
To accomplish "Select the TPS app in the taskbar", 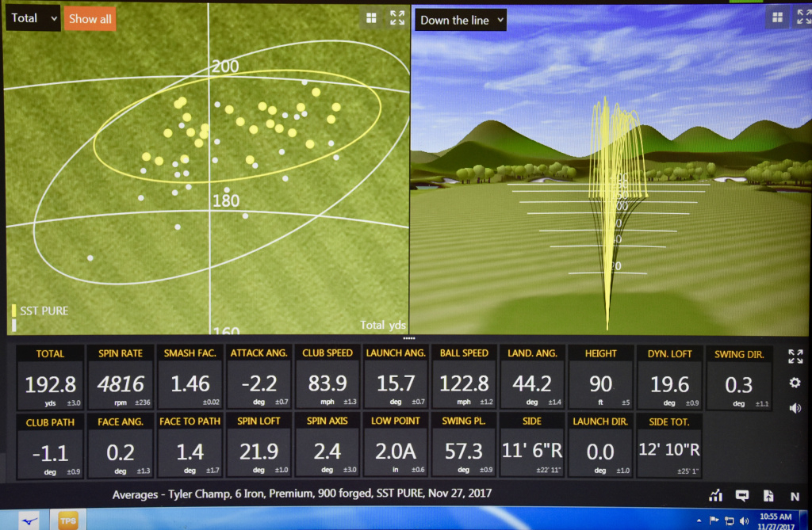I will pyautogui.click(x=67, y=520).
